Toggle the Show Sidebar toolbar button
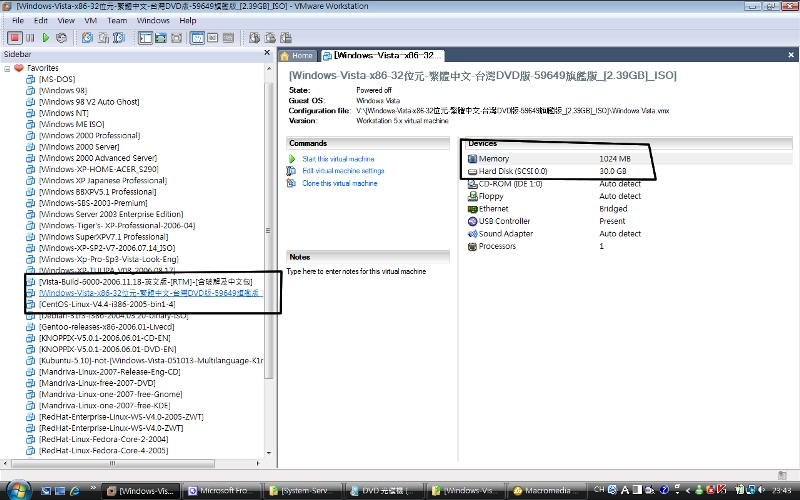Viewport: 800px width, 500px height. 145,38
